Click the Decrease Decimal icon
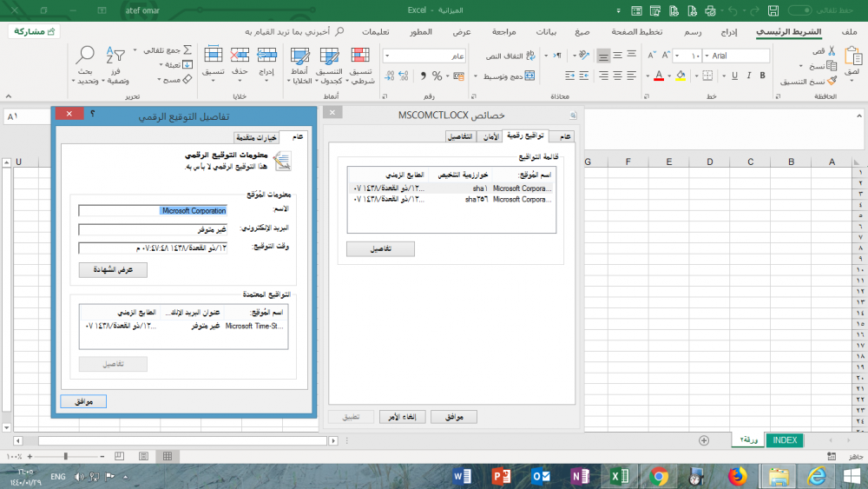The width and height of the screenshot is (868, 489). coord(389,76)
